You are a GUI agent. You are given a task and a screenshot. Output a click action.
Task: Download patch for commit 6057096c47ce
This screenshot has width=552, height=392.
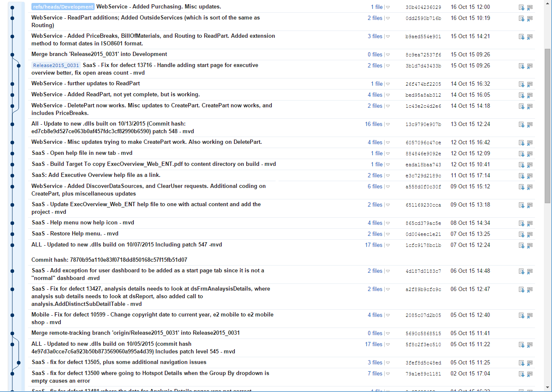(x=521, y=143)
